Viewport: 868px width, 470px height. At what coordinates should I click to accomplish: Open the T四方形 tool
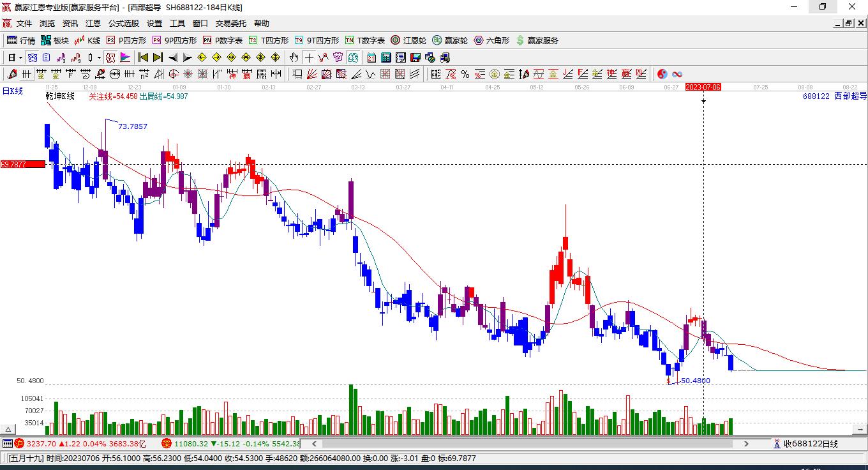[269, 40]
